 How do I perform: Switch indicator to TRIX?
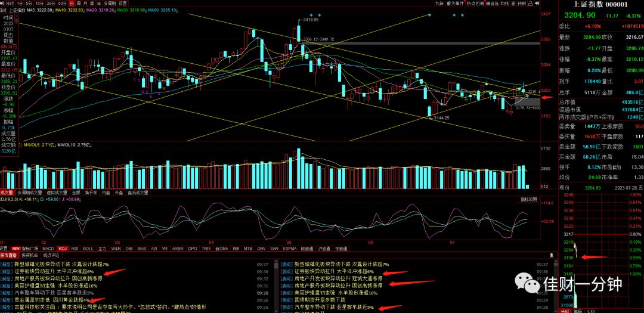tap(206, 249)
